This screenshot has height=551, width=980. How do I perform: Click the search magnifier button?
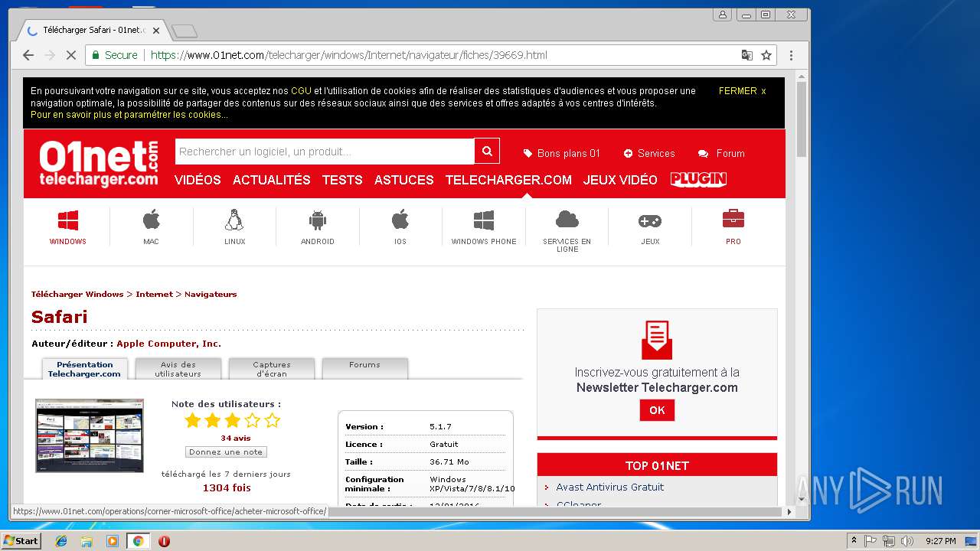[x=487, y=152]
